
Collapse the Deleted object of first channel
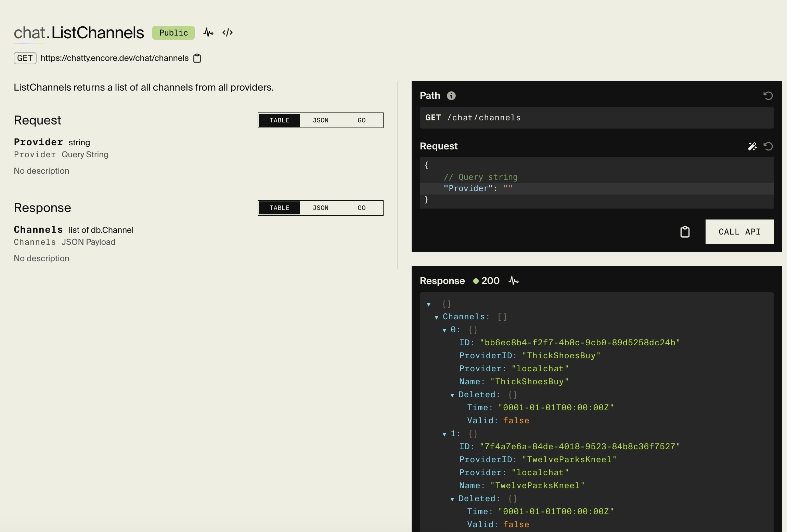(452, 395)
